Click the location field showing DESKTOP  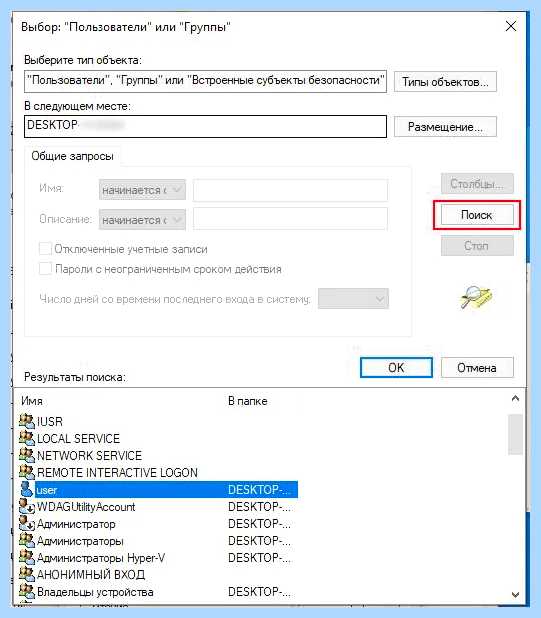(x=205, y=126)
